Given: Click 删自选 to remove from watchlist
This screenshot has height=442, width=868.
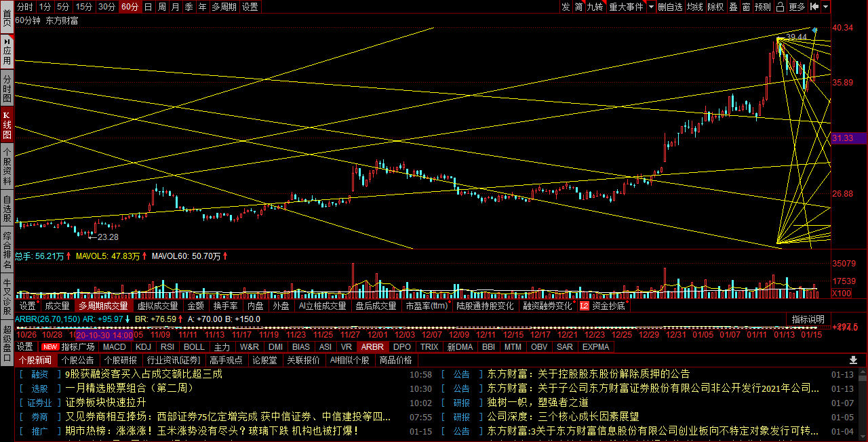Looking at the screenshot, I should coord(670,7).
